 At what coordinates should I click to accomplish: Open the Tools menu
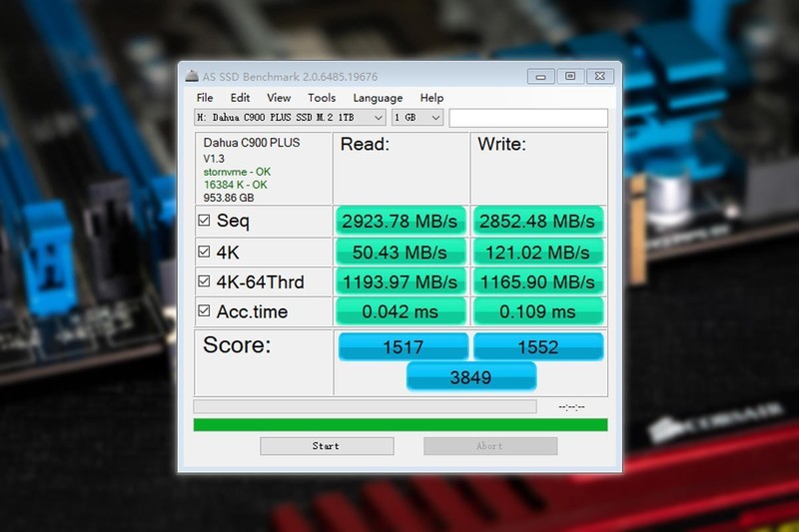[x=322, y=98]
